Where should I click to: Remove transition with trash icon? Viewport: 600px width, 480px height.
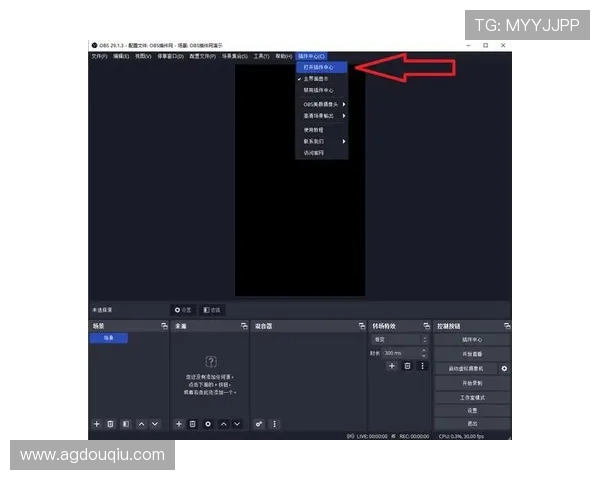pyautogui.click(x=407, y=367)
